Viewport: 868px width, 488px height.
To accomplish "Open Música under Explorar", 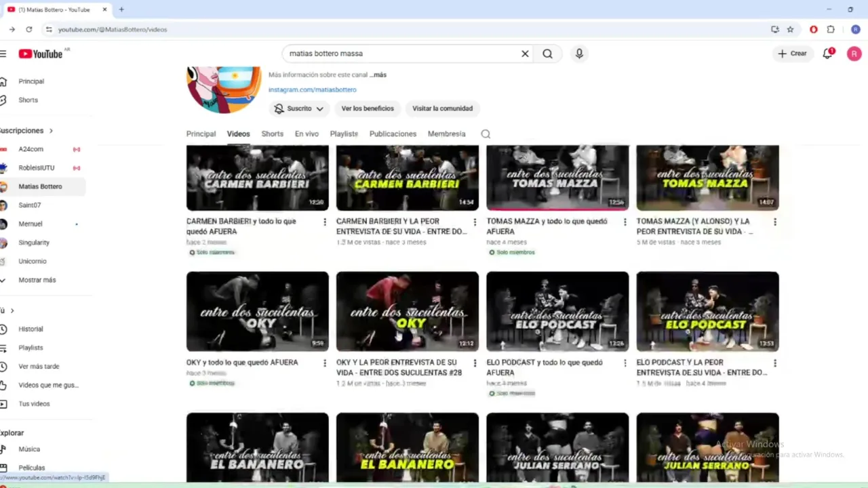I will pos(29,449).
